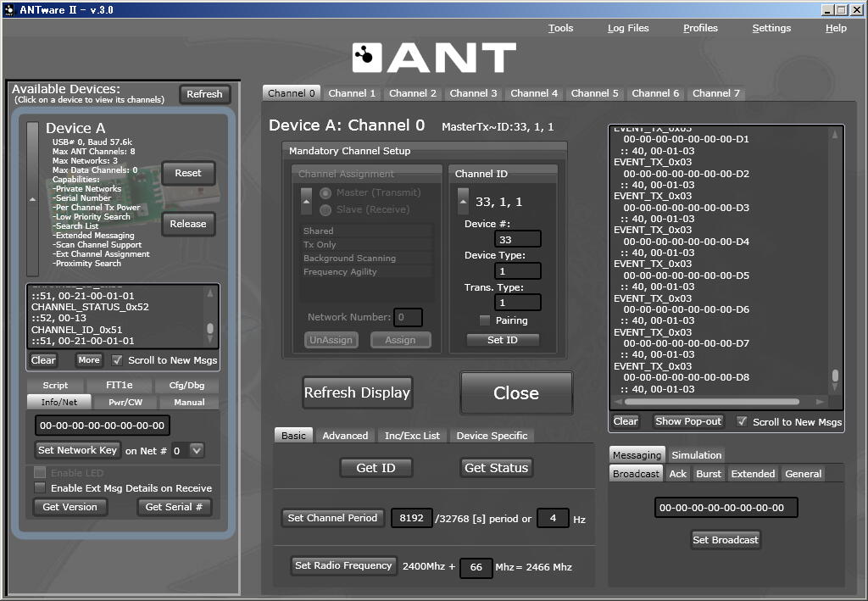Viewport: 868px width, 601px height.
Task: Open the FIT1e tab
Action: point(119,385)
